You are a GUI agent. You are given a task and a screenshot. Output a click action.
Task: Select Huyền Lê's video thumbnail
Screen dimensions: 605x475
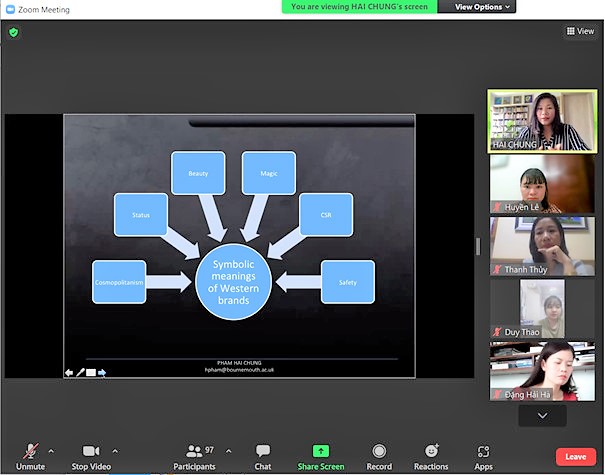point(541,184)
